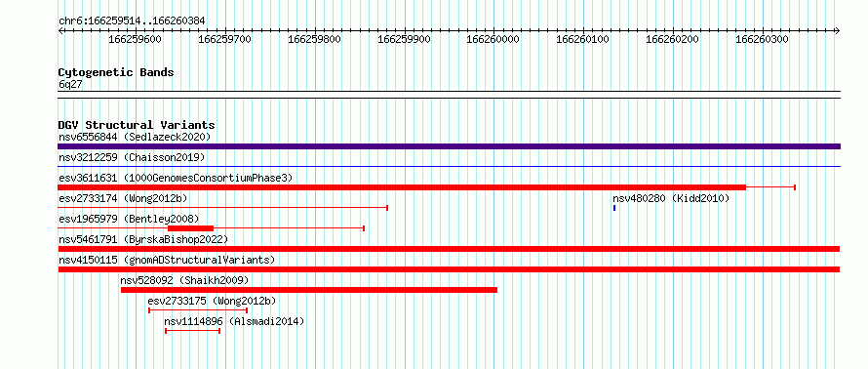Viewport: 868px width, 369px height.
Task: Click ruler position 166260200
Action: click(673, 39)
